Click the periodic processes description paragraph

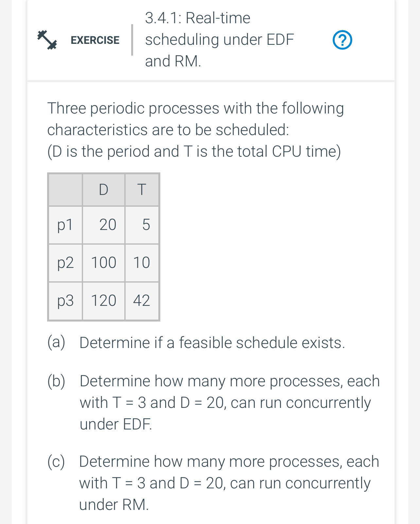[x=195, y=129]
